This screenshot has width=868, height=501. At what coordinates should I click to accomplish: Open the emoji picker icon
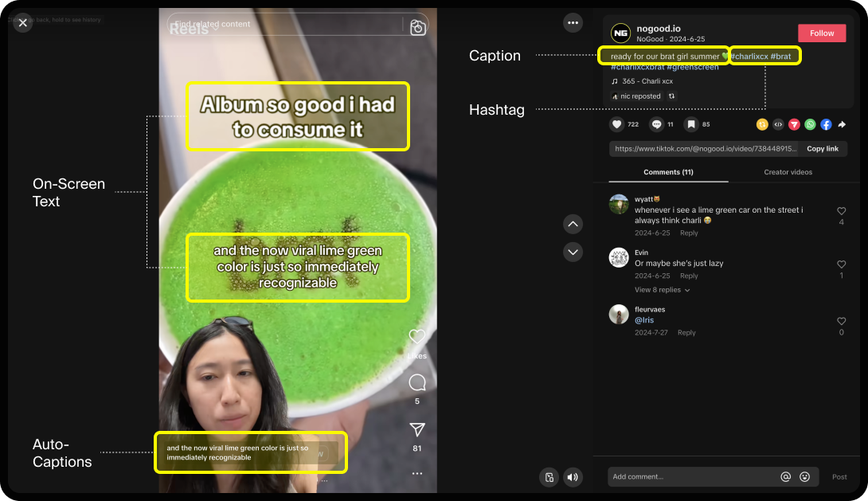[805, 476]
